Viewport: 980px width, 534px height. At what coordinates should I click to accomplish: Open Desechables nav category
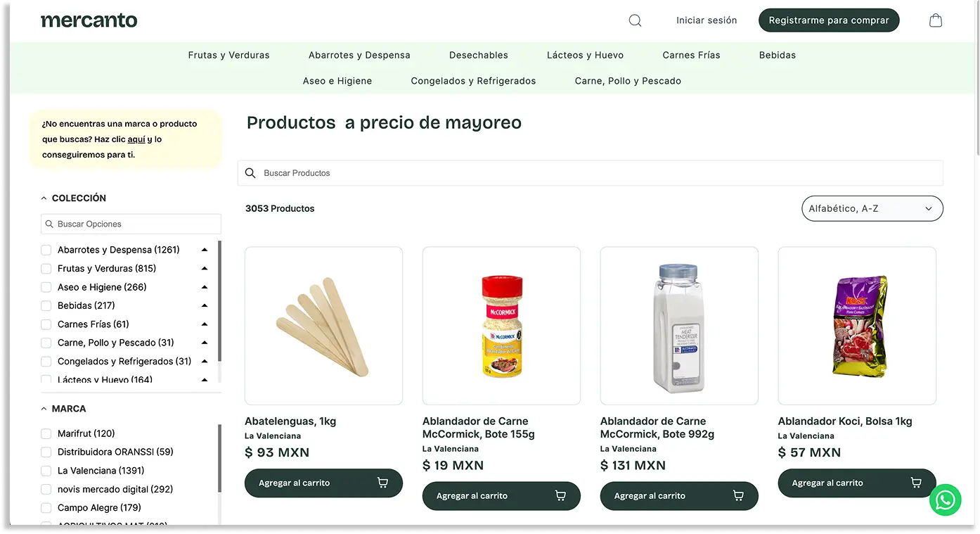(479, 55)
